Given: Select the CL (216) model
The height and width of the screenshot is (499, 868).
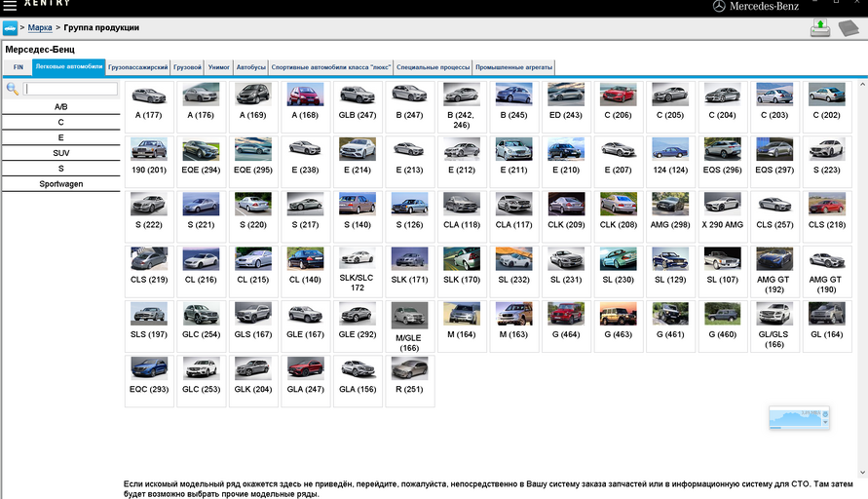Looking at the screenshot, I should (x=201, y=271).
